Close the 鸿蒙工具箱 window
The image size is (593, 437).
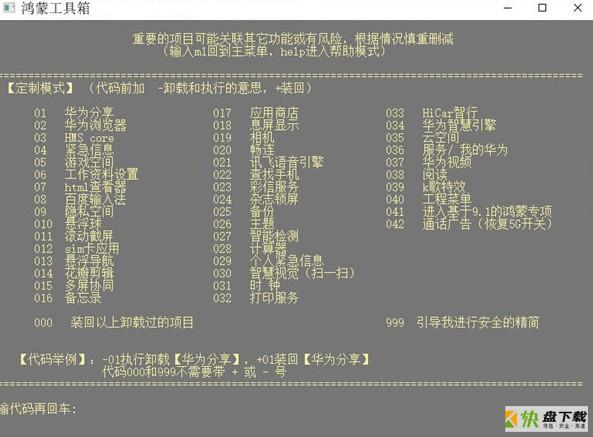click(x=577, y=8)
